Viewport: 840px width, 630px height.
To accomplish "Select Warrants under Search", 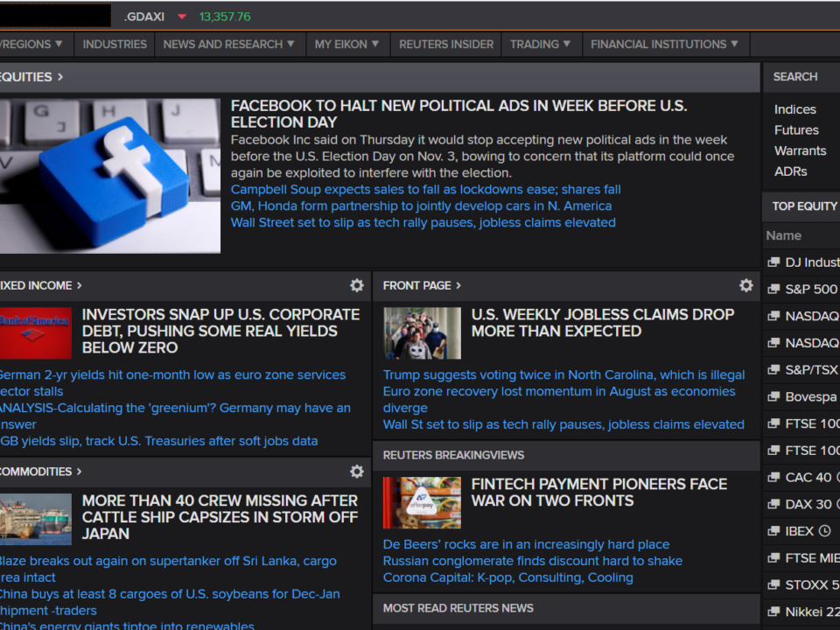I will (801, 150).
